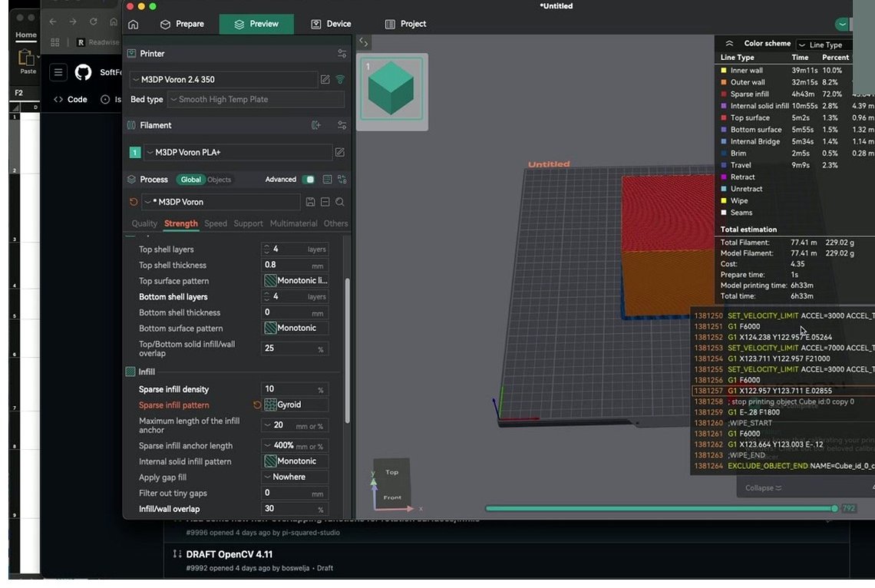The height and width of the screenshot is (588, 875).
Task: Add a filament with the plus icon
Action: 316,126
